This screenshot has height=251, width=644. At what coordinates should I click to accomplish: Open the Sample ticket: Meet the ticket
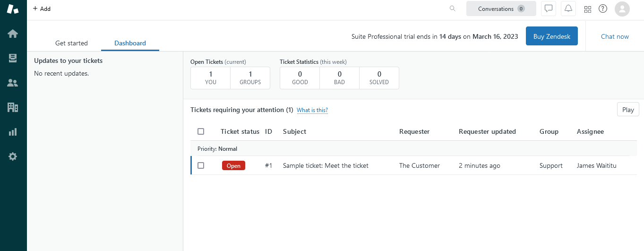(x=326, y=165)
